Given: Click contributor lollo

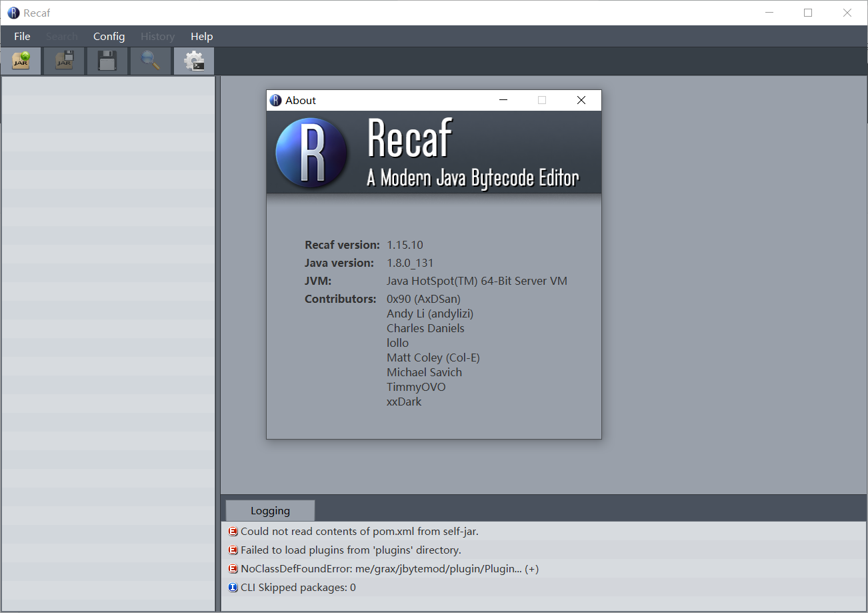Looking at the screenshot, I should point(397,343).
